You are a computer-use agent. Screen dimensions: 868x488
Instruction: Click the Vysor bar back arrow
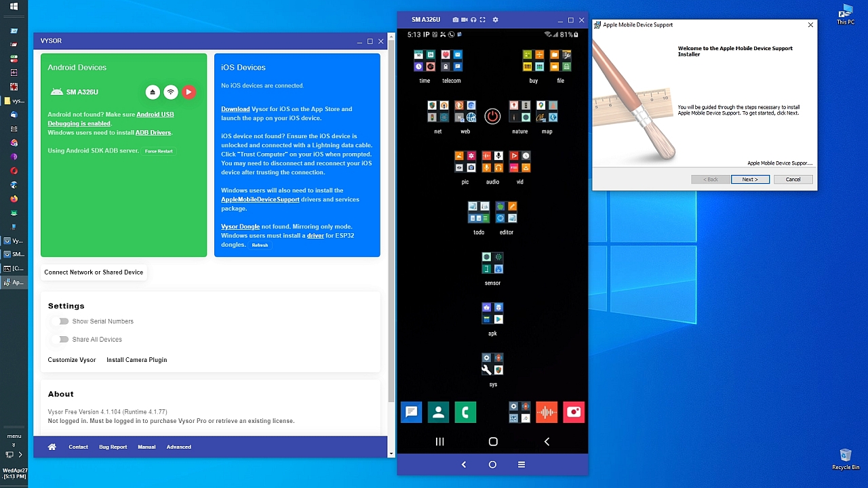(x=464, y=465)
